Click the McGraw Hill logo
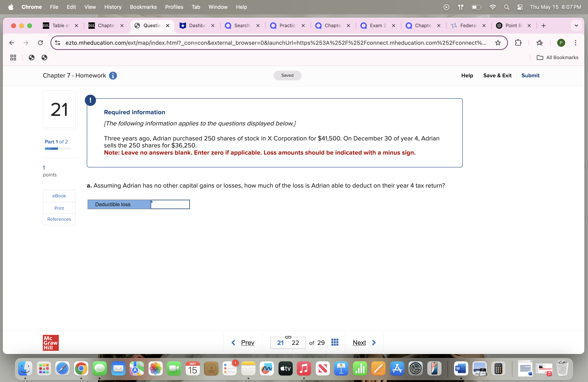 click(50, 342)
